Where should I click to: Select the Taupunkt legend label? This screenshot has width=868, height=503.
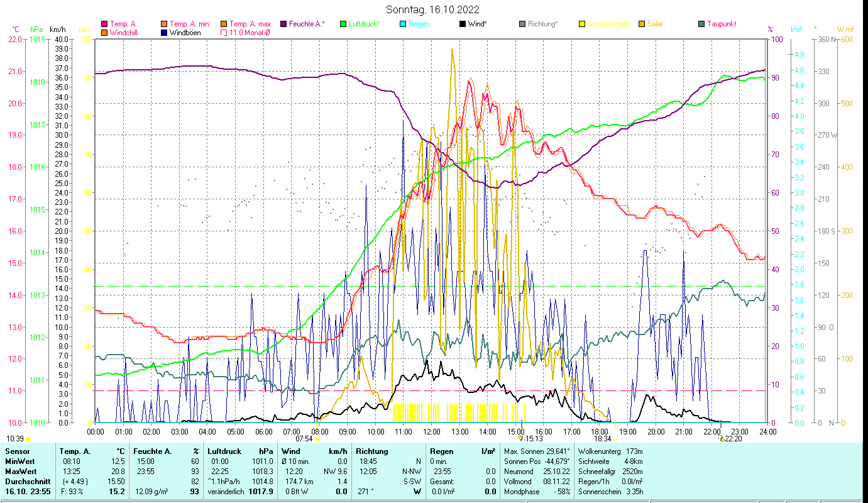tap(722, 24)
